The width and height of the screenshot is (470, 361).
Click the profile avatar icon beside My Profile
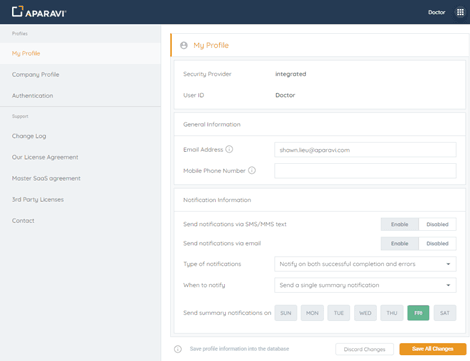coord(184,45)
